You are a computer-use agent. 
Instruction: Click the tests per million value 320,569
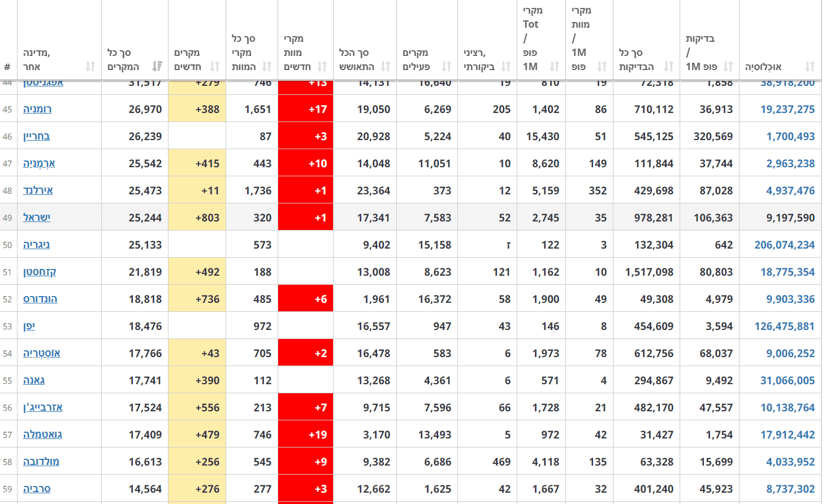pyautogui.click(x=714, y=136)
